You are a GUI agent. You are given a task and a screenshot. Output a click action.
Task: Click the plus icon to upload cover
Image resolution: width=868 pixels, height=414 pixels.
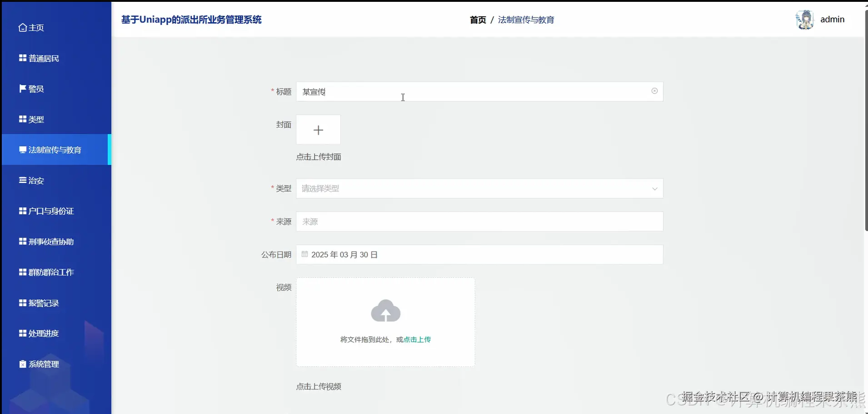[318, 130]
